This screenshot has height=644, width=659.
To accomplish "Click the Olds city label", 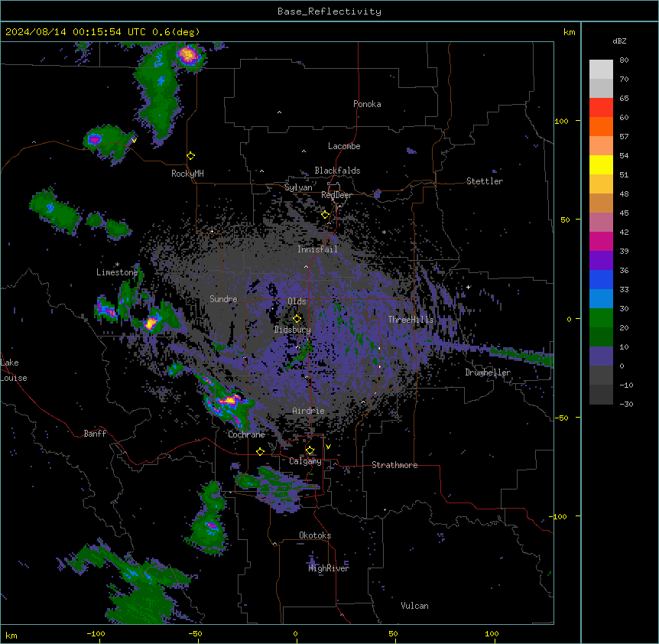I will 297,301.
